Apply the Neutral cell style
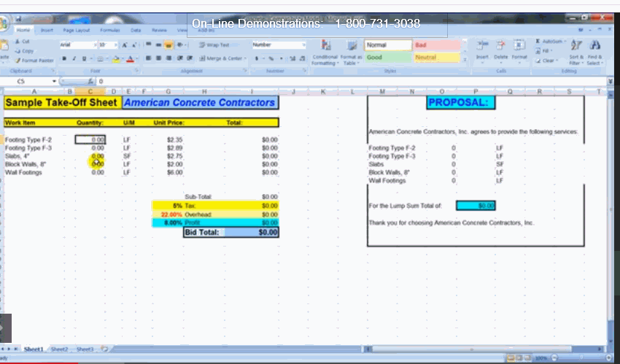Screen dimensions: 620x364 coord(436,58)
